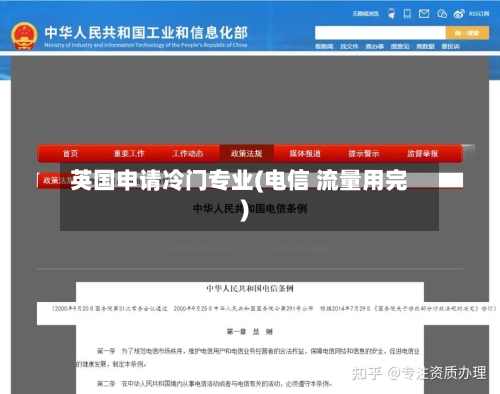Open the mobile phone version icon
The width and height of the screenshot is (500, 394).
[x=407, y=14]
